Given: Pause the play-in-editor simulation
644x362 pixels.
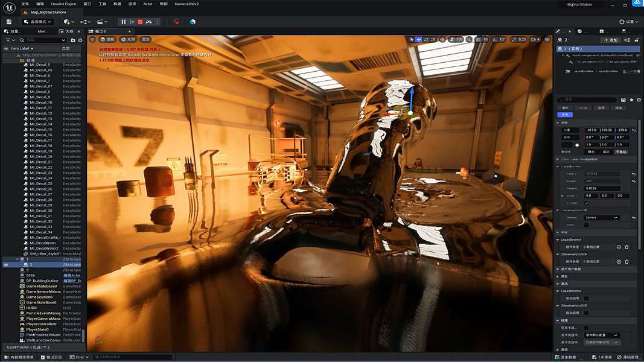Looking at the screenshot, I should click(x=123, y=22).
